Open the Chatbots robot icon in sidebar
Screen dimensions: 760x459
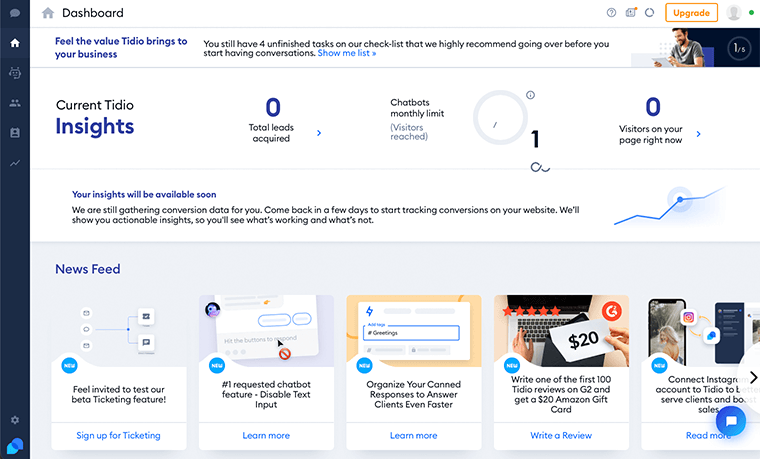pyautogui.click(x=15, y=73)
